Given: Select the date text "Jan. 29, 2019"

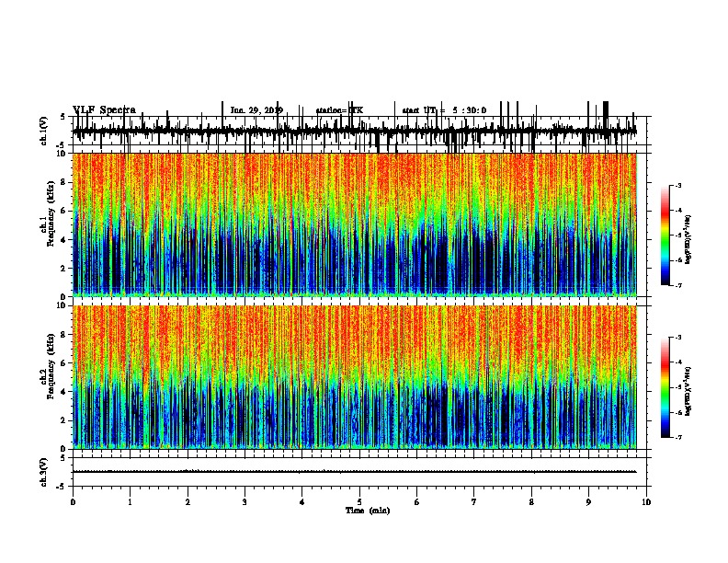Looking at the screenshot, I should (256, 110).
